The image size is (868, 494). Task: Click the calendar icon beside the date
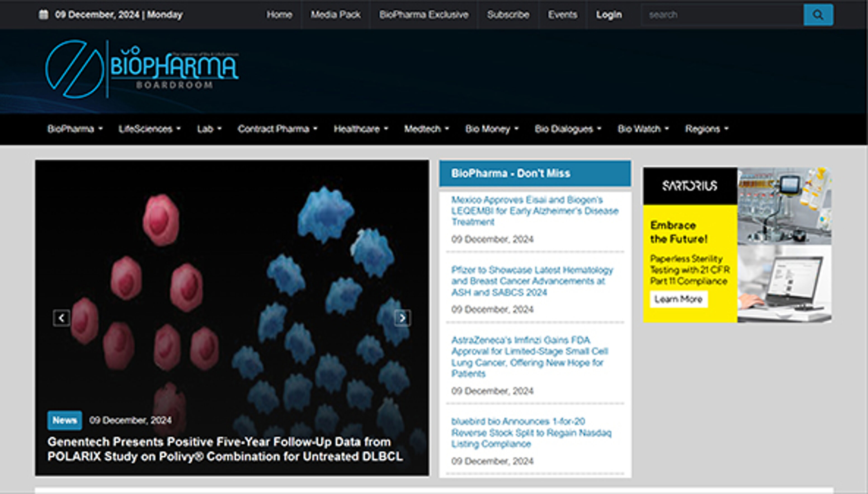pos(43,15)
